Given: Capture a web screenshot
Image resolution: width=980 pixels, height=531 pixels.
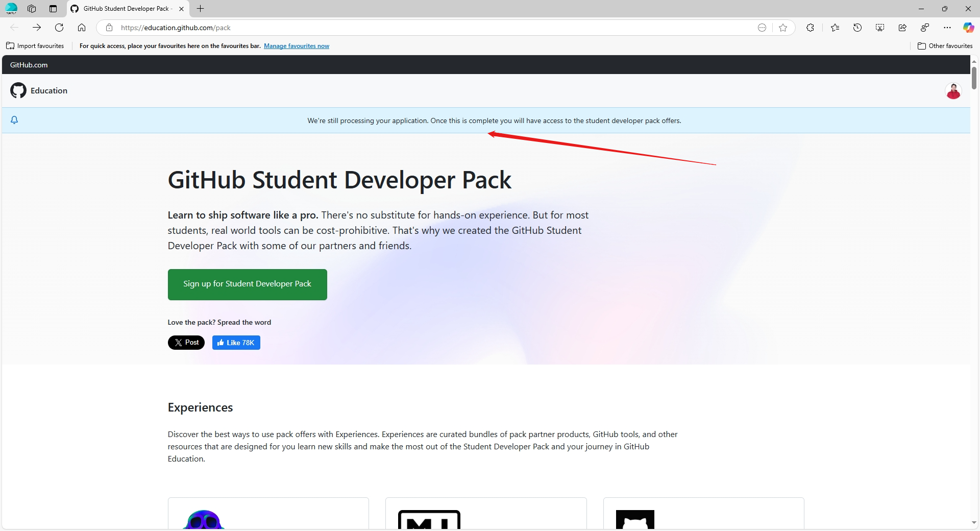Looking at the screenshot, I should coord(879,28).
